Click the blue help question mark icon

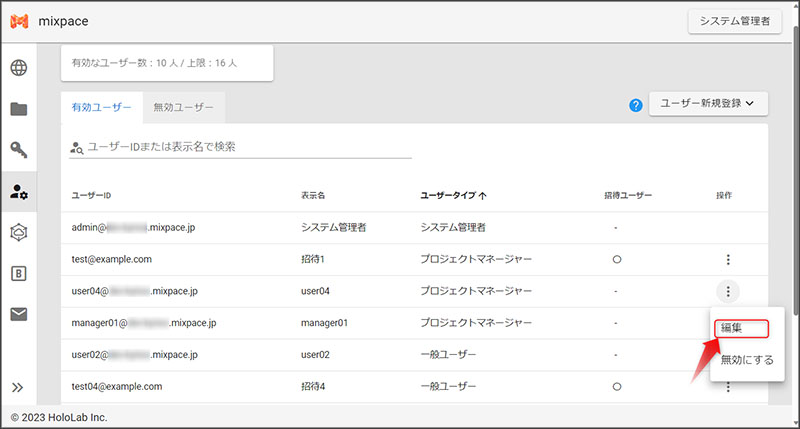click(635, 104)
